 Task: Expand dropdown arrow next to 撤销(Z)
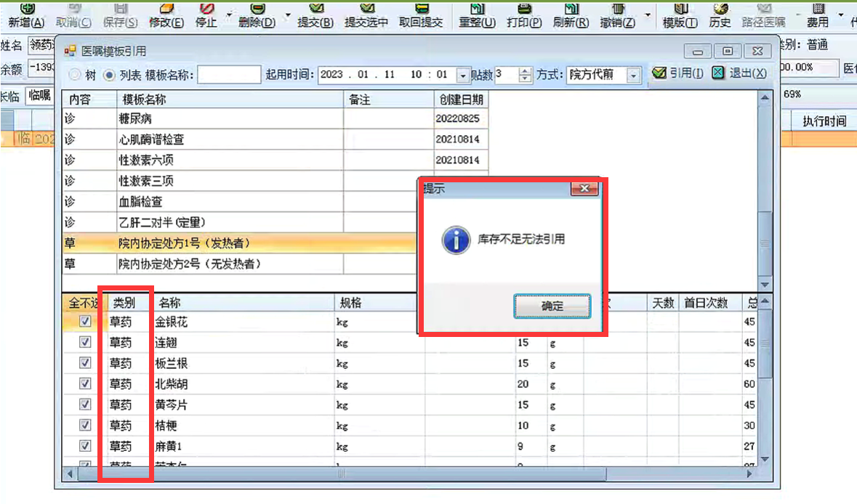[x=648, y=14]
